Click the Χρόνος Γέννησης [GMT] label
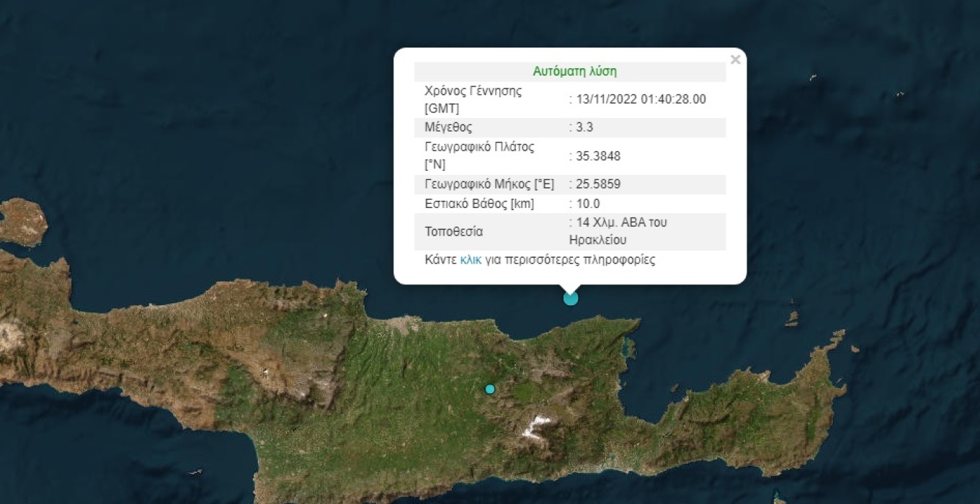Screen dimensions: 980x504 pos(473,99)
